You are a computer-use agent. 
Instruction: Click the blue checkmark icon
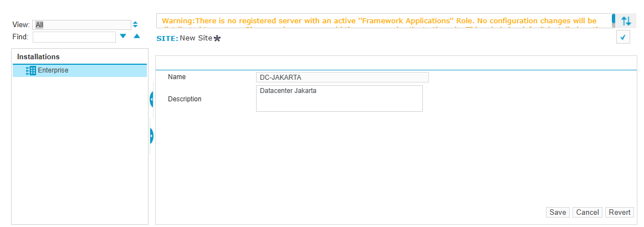pos(623,38)
